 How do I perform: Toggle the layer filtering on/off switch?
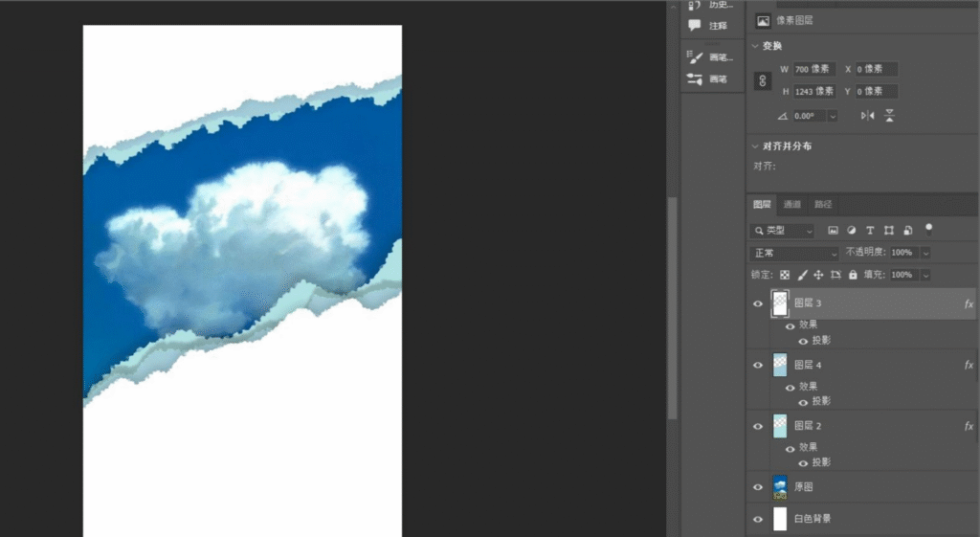[x=928, y=230]
